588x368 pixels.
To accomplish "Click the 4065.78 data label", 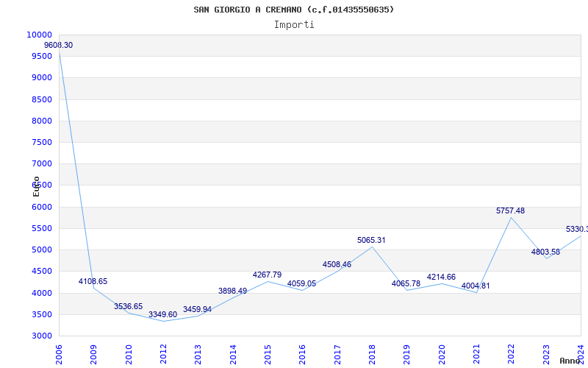I will 406,283.
